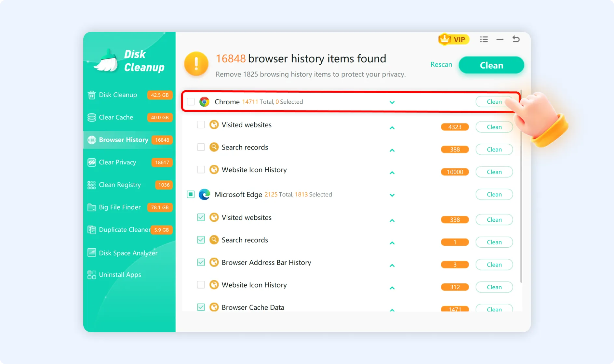This screenshot has width=614, height=364.
Task: Expand the Chrome history list
Action: (x=392, y=102)
